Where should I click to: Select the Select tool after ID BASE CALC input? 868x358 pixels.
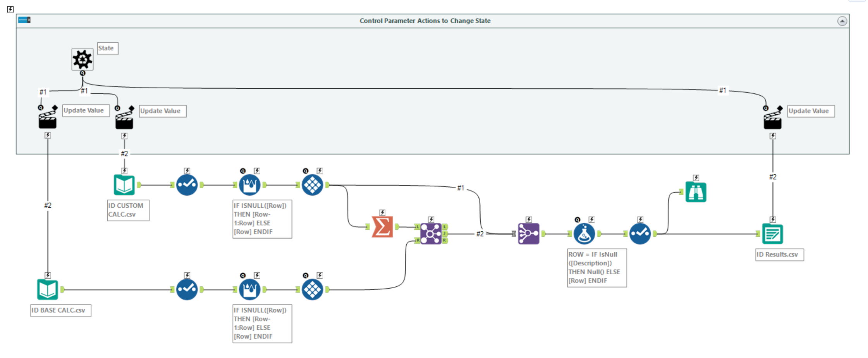point(187,289)
